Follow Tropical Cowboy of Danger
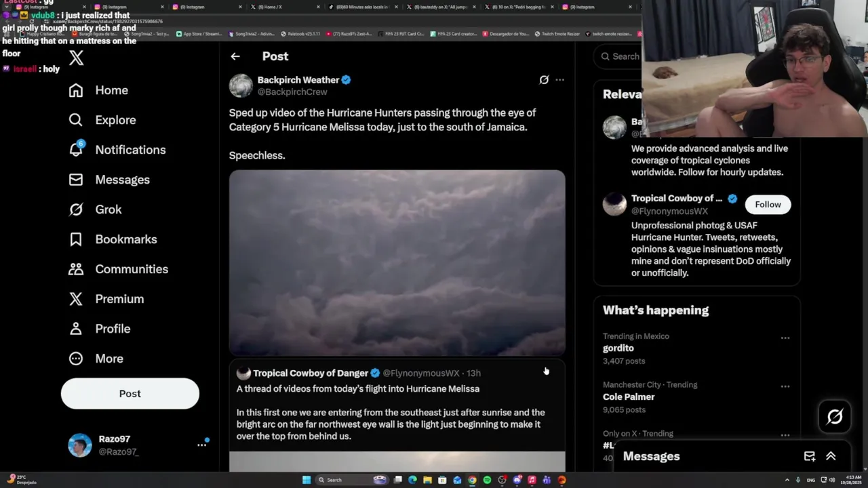 pos(768,205)
